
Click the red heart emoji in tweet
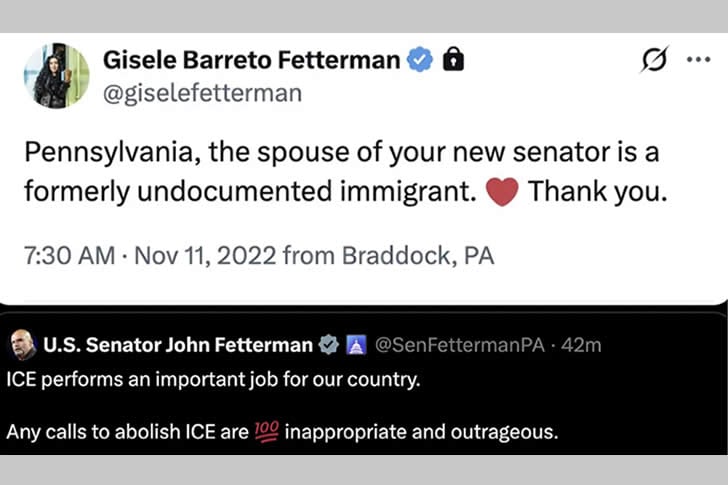(501, 190)
